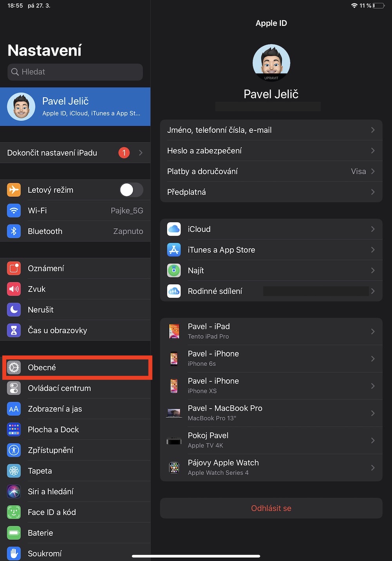Open Plocha a Dock grid icon
The width and height of the screenshot is (392, 561).
(x=14, y=429)
